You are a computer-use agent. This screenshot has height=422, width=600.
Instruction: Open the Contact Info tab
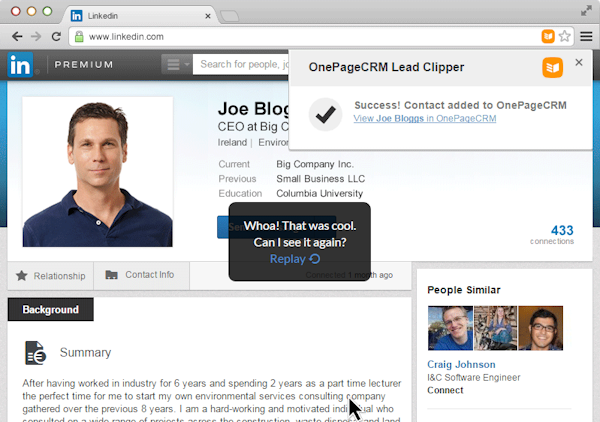click(x=142, y=275)
